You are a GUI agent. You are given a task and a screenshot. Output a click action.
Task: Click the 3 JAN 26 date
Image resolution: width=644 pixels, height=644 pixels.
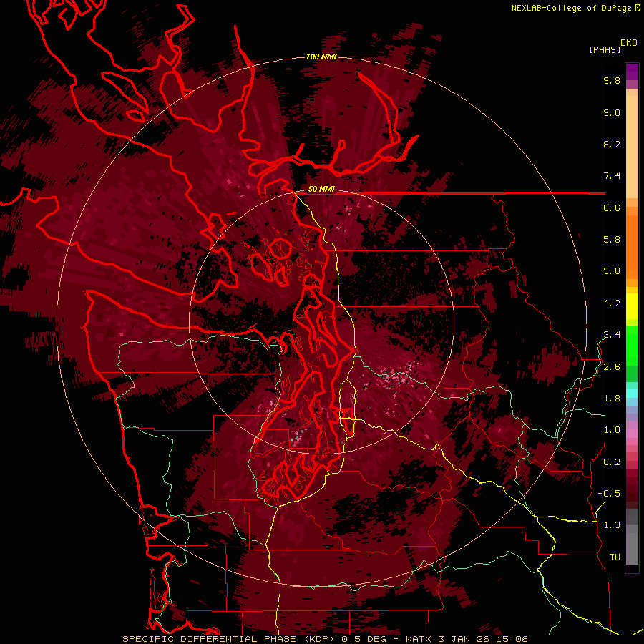[x=464, y=639]
